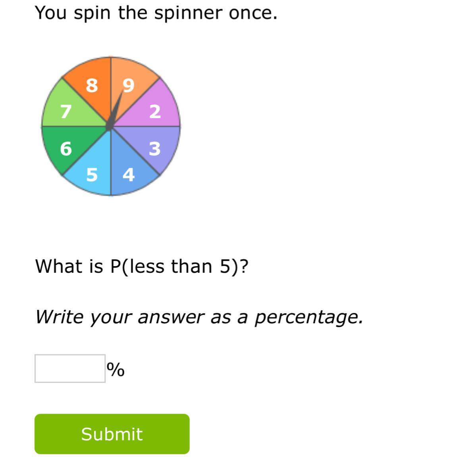Click the percentage answer input box

tap(70, 369)
